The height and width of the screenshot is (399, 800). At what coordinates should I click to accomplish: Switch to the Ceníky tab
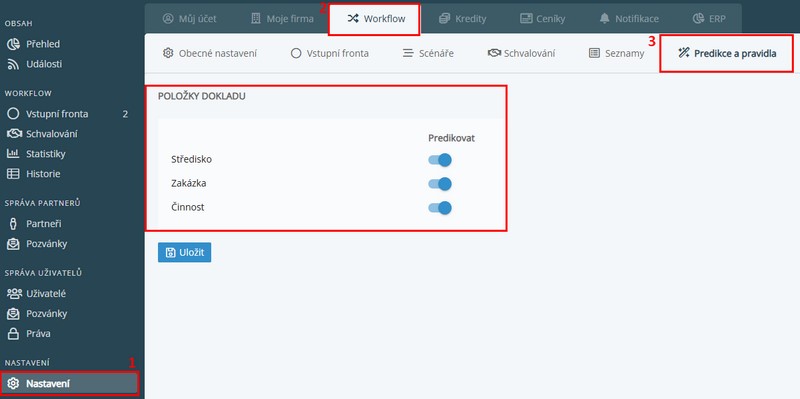(542, 19)
